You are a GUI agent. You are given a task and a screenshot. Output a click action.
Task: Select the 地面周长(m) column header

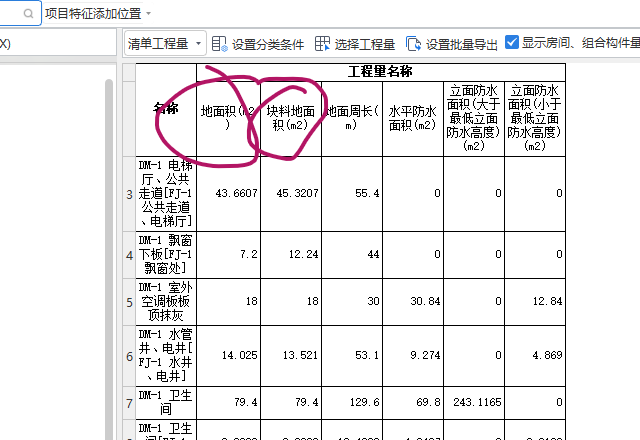coord(352,118)
